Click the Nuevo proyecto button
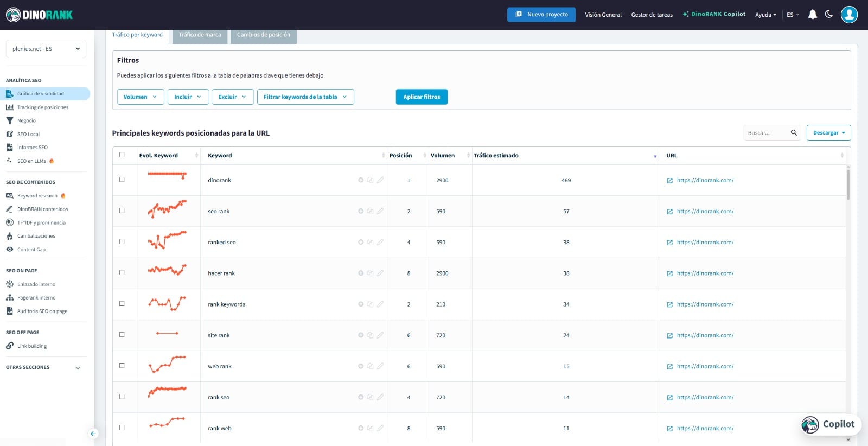 click(x=541, y=15)
